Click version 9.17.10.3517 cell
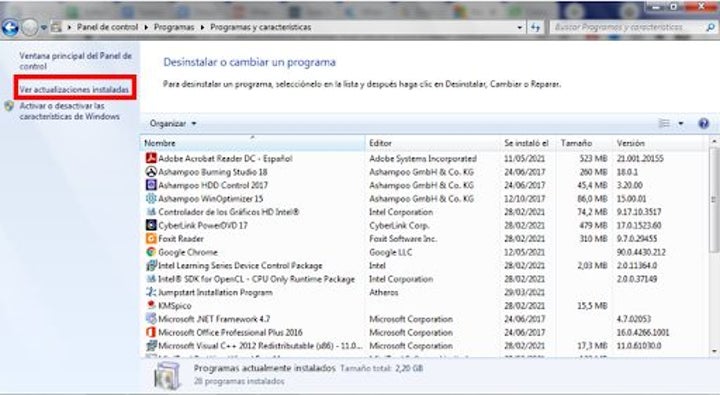Screen dimensions: 720x395 639,212
